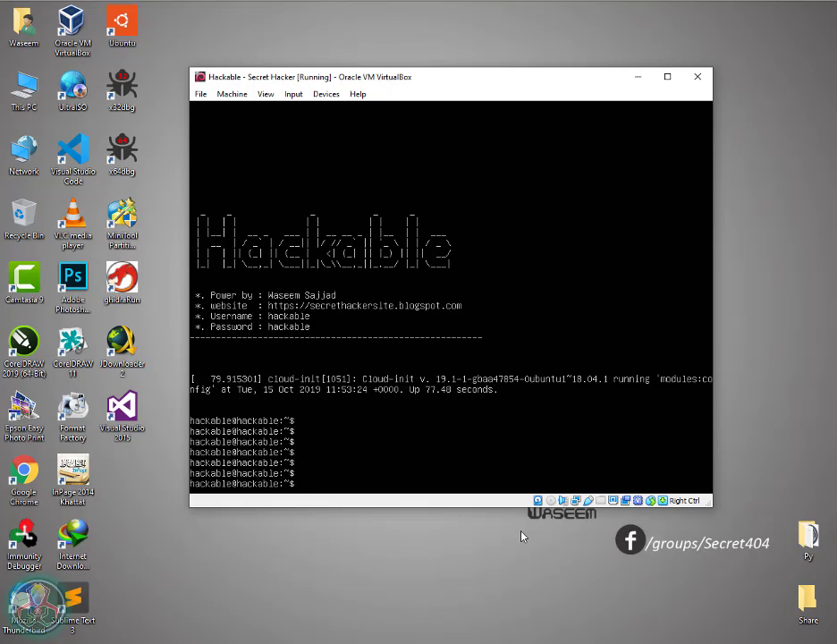Click the audio status icon in VirtualBox
Viewport: 837px width, 644px height.
pyautogui.click(x=563, y=500)
